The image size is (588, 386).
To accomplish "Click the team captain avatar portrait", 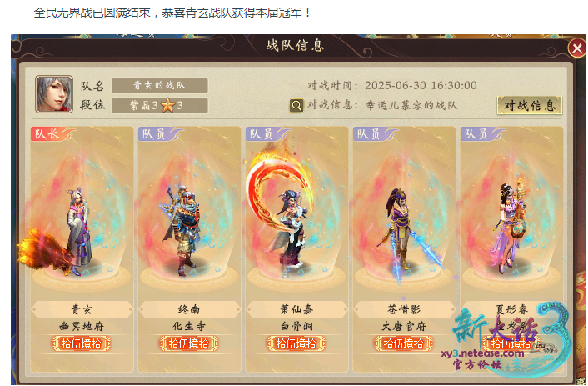I will (54, 94).
